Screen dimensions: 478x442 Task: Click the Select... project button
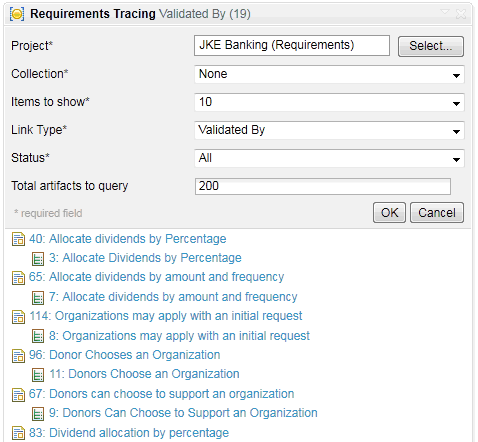click(431, 46)
